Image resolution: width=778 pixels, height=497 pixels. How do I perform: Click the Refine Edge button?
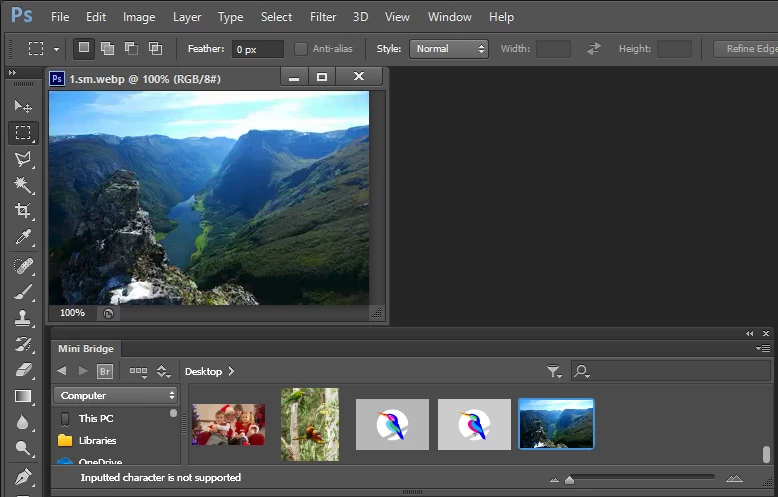pos(747,48)
